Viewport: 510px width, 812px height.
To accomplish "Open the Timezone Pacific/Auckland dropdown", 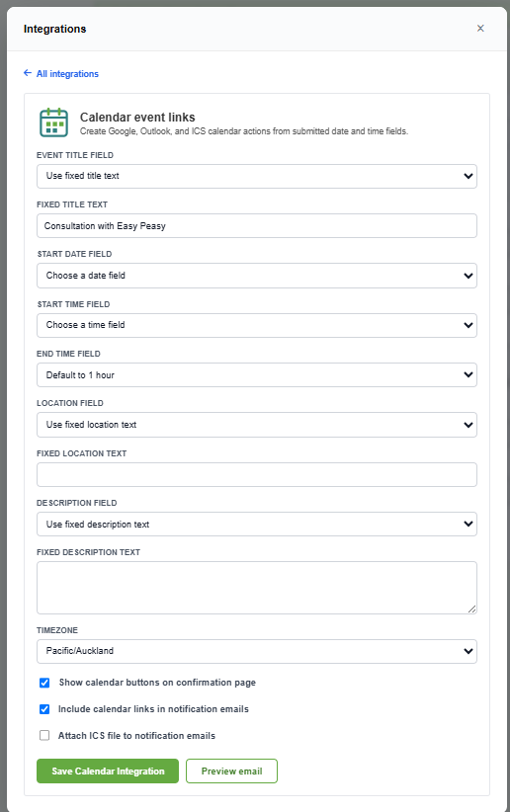I will pyautogui.click(x=257, y=651).
